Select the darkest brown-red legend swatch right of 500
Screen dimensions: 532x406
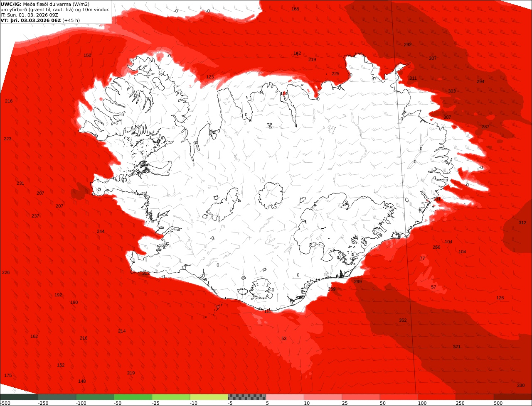pyautogui.click(x=513, y=397)
